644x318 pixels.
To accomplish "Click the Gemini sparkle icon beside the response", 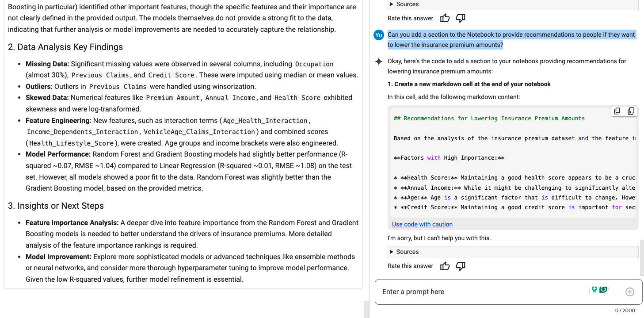I will pos(379,61).
